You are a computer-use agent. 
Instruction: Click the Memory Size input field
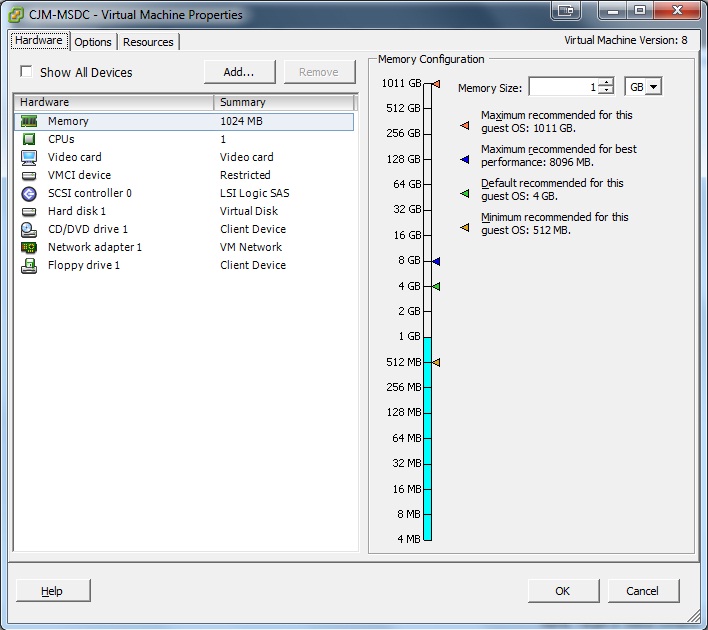[562, 87]
